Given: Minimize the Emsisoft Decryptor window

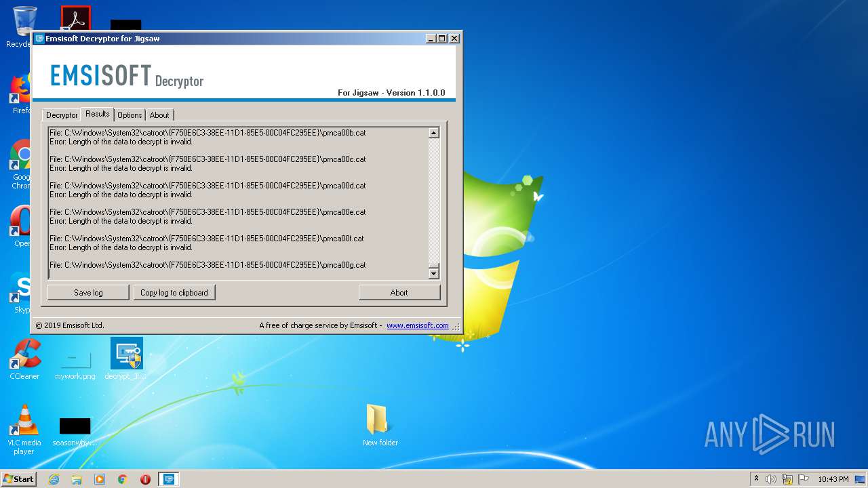Looking at the screenshot, I should [431, 39].
